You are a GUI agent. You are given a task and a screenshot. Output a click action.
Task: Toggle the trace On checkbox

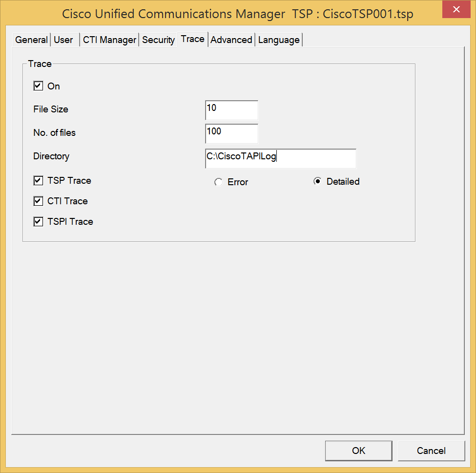coord(38,86)
